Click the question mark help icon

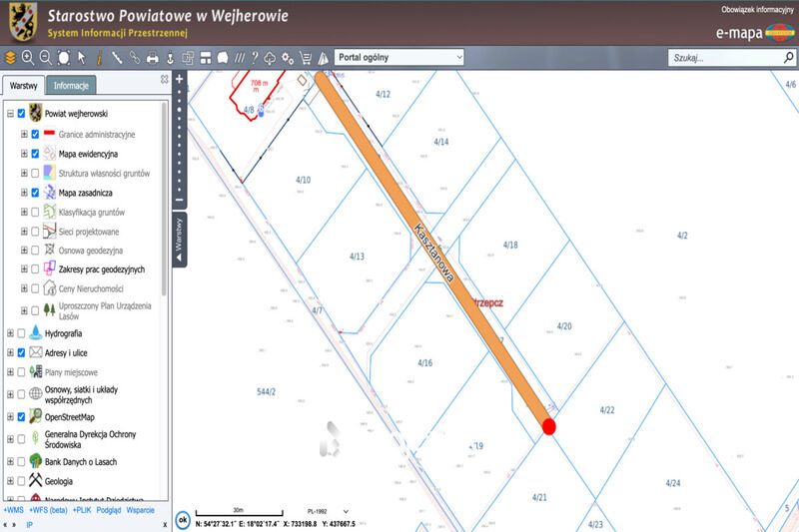pyautogui.click(x=255, y=58)
